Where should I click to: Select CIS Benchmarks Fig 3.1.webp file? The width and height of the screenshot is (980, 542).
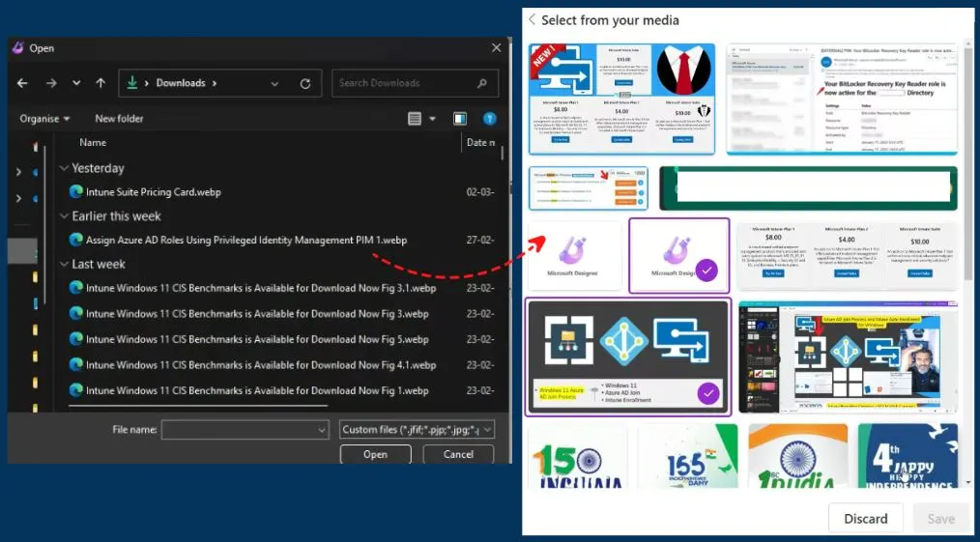pos(261,289)
